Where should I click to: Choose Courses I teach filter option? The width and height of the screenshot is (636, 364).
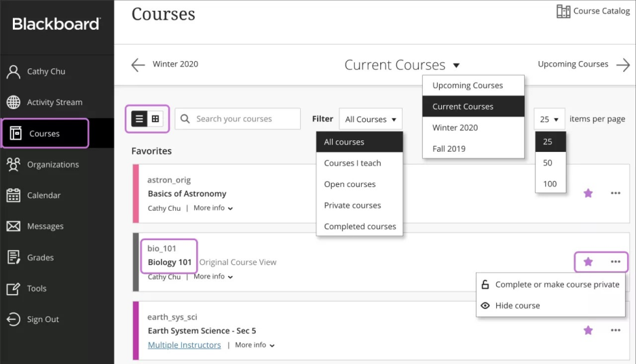coord(359,163)
